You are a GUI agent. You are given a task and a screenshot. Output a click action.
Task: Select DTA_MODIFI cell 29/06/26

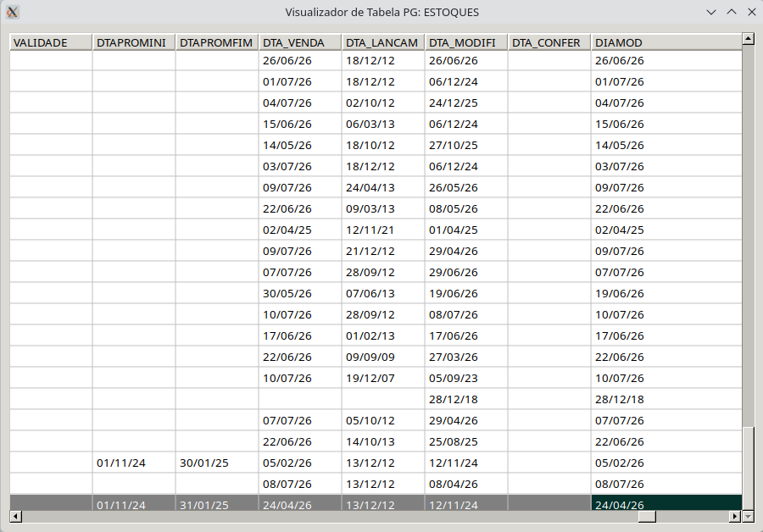click(466, 272)
